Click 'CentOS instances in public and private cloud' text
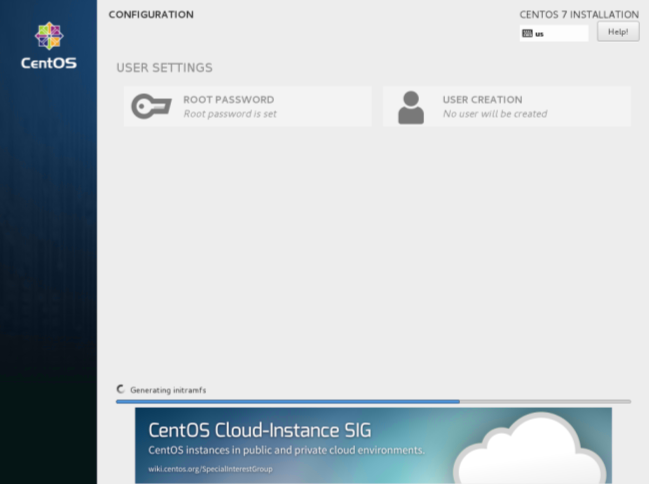This screenshot has height=484, width=649. (x=286, y=450)
